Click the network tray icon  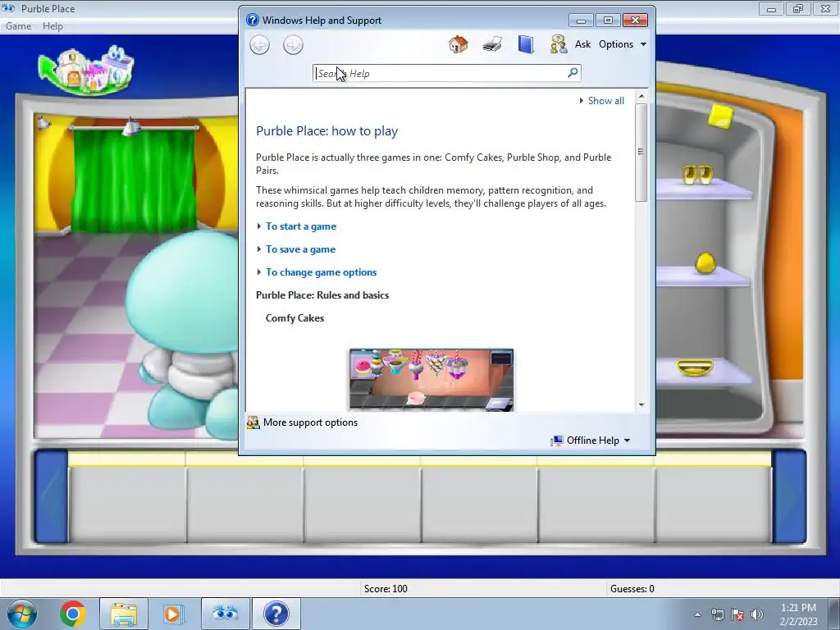(x=717, y=614)
